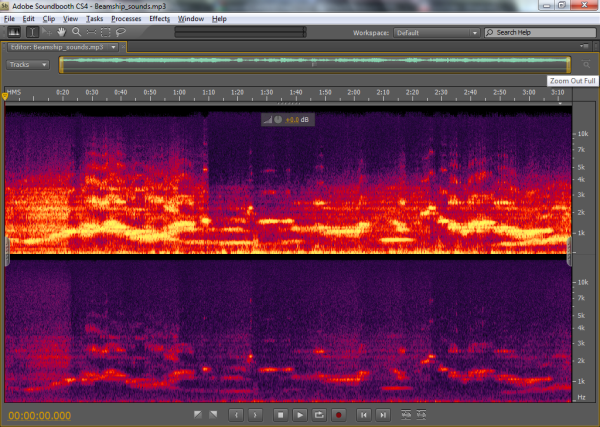Click the 00:00:00.000 timecode display
The width and height of the screenshot is (600, 427).
pyautogui.click(x=40, y=414)
